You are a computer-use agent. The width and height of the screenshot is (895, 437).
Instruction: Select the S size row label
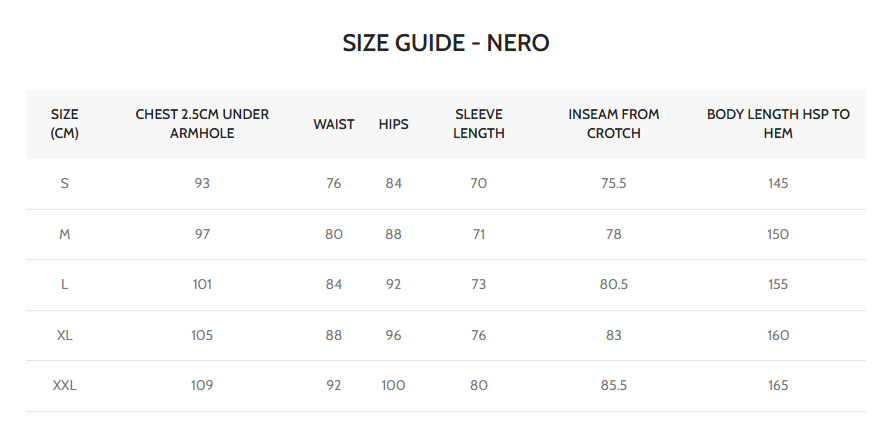(x=65, y=184)
